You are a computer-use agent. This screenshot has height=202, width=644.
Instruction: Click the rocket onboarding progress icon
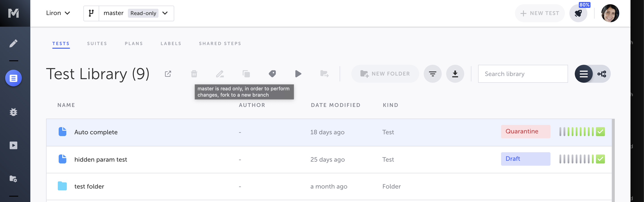click(578, 13)
